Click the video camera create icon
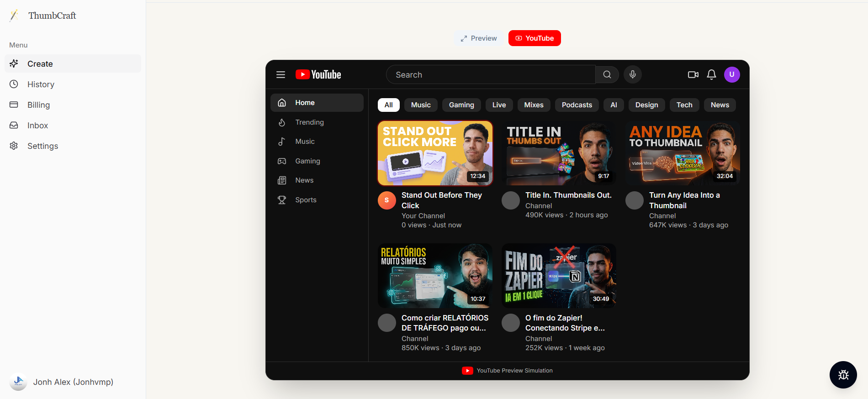 coord(693,74)
